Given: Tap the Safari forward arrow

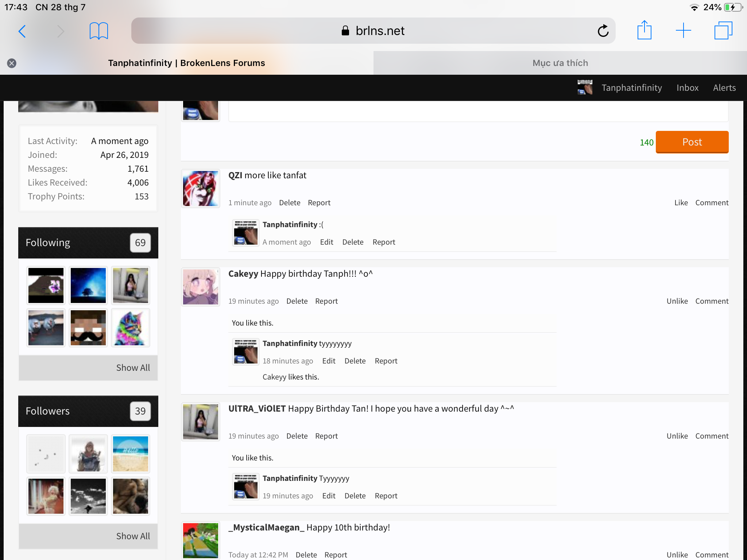Looking at the screenshot, I should click(x=61, y=31).
